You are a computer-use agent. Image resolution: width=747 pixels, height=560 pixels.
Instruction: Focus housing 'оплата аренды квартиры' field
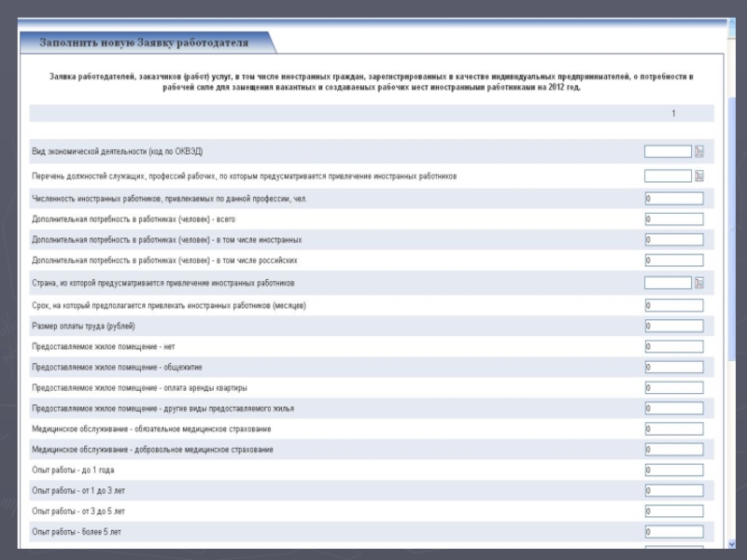674,387
